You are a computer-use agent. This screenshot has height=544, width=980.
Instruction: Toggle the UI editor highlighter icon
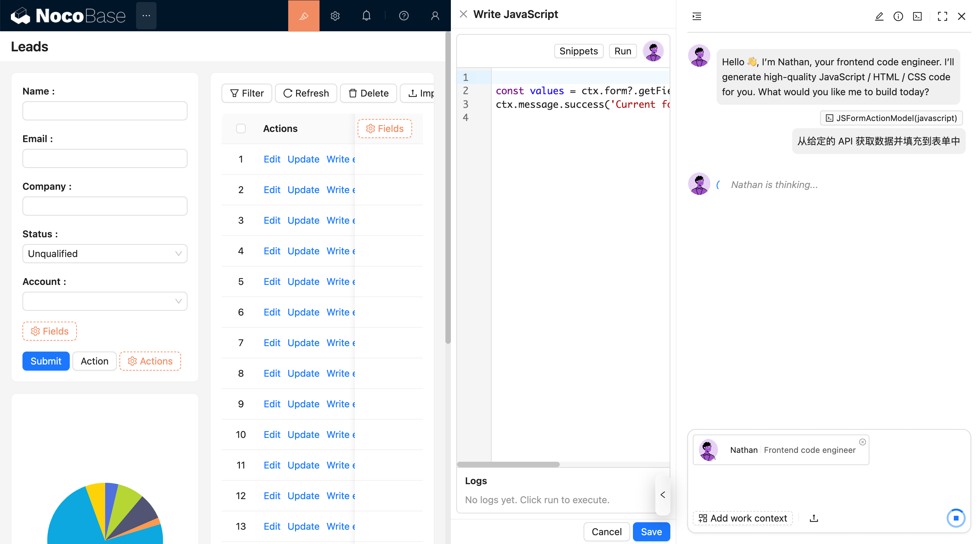pos(303,16)
